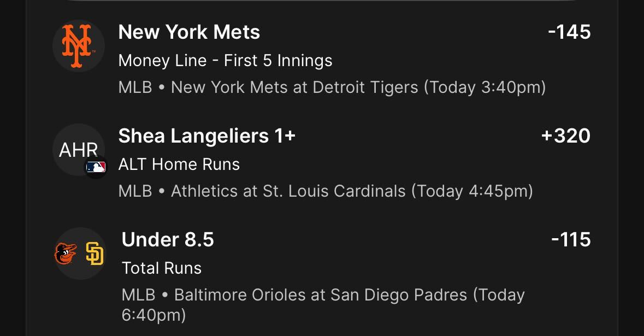Tap the New York Mets logo icon
The height and width of the screenshot is (336, 644).
(x=79, y=45)
